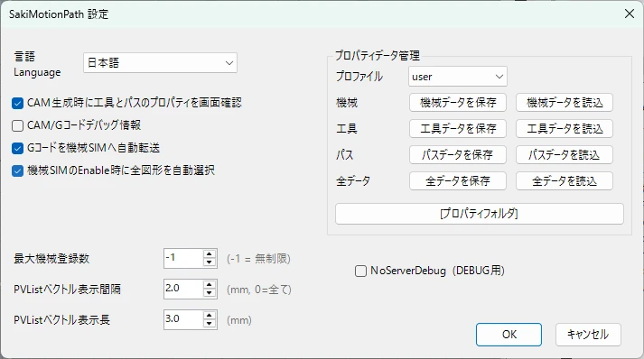
Task: Toggle Gコードを機械SIMへ自動転送 checkbox
Action: [x=17, y=148]
